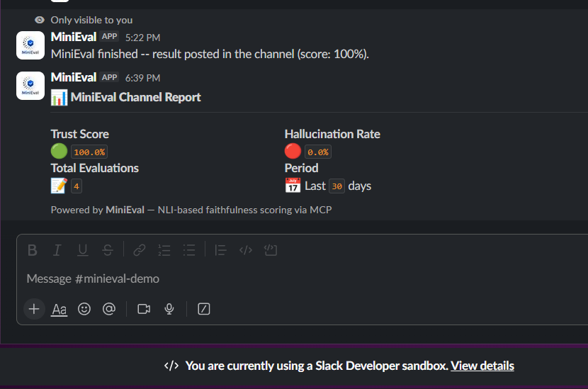This screenshot has height=389, width=588.
Task: Toggle strikethrough formatting in composer
Action: click(108, 250)
